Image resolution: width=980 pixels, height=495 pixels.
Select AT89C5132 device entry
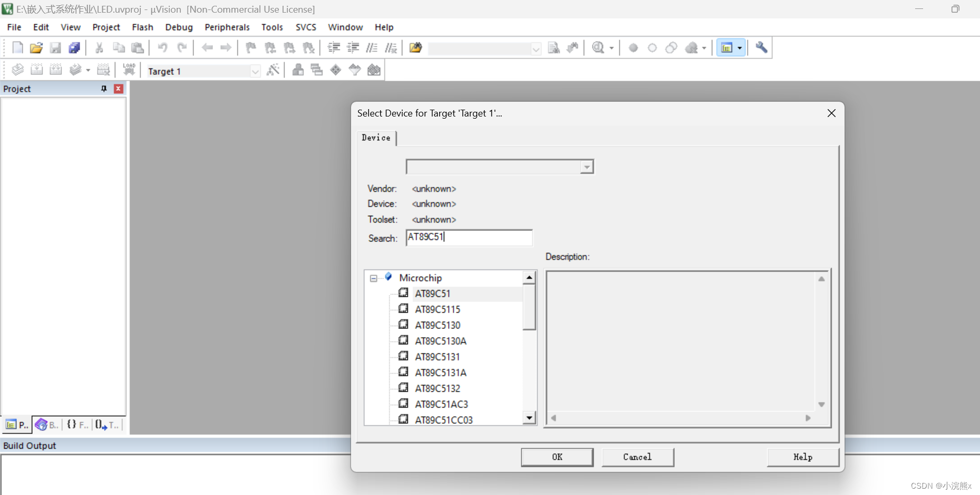tap(438, 389)
